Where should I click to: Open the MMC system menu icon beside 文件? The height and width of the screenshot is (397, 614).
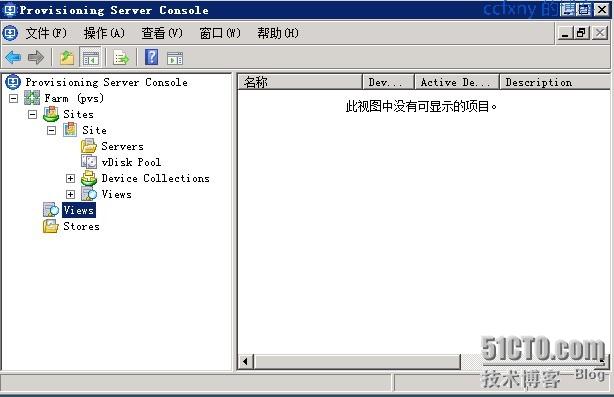[11, 33]
